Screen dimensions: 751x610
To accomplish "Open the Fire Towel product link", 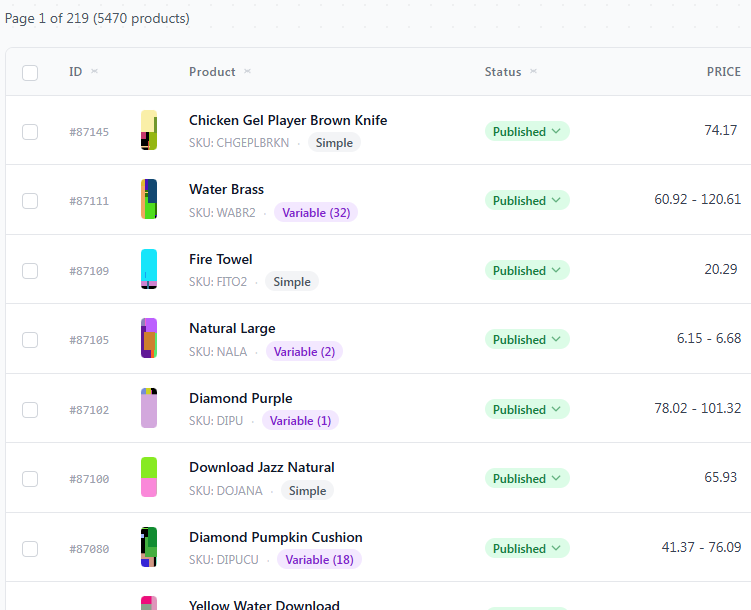I will click(x=220, y=259).
